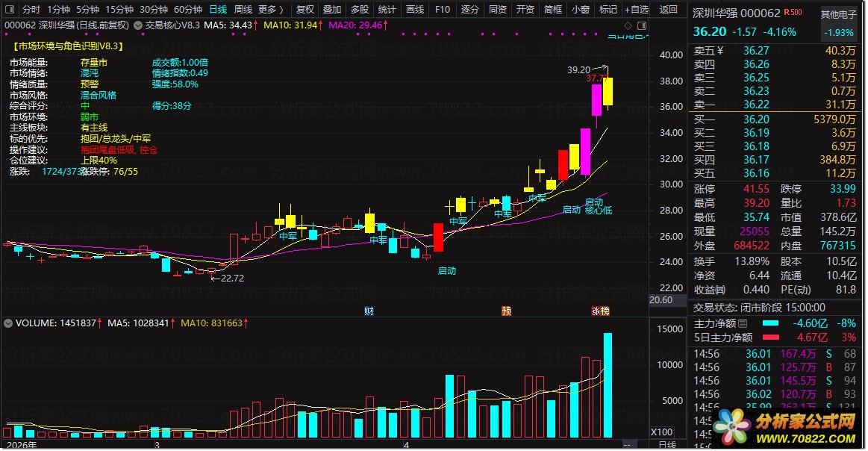
Task: Click the MA5: 34.43 label
Action: tap(230, 25)
